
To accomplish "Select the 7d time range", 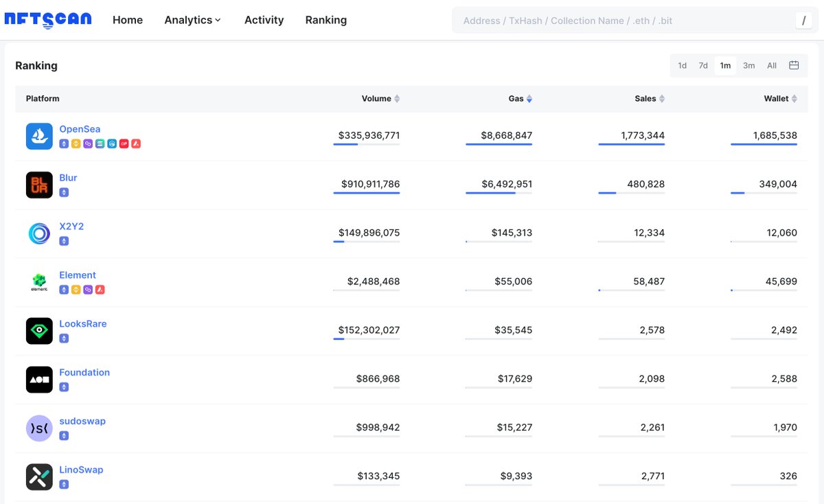I will tap(703, 65).
